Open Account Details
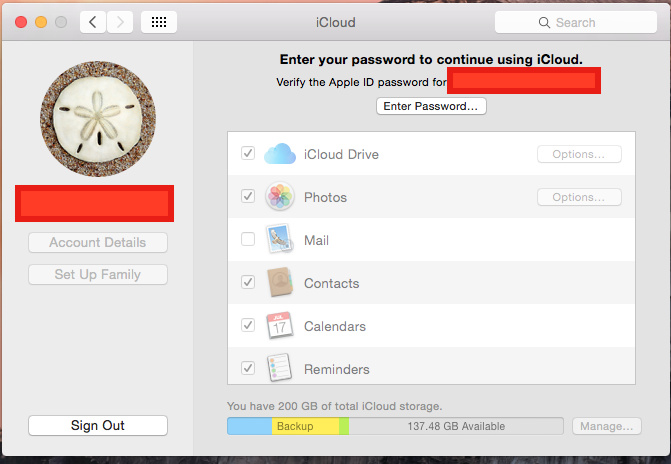The height and width of the screenshot is (464, 671). (x=98, y=242)
